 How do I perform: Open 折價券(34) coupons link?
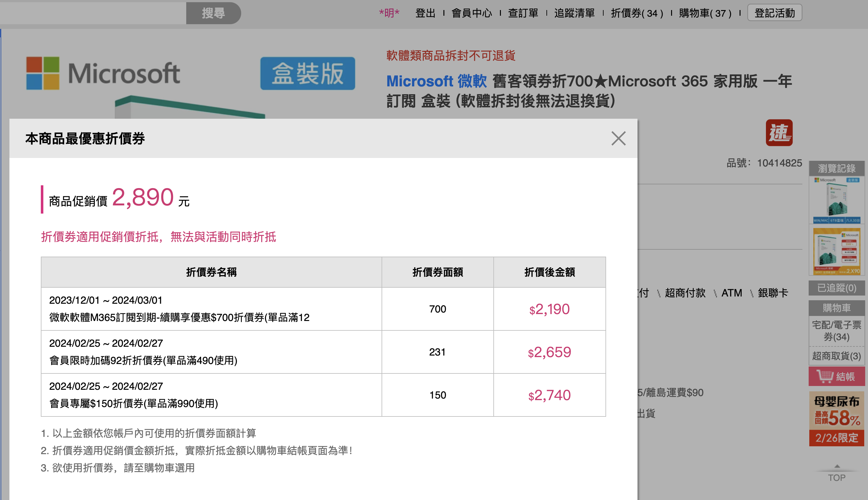click(637, 13)
